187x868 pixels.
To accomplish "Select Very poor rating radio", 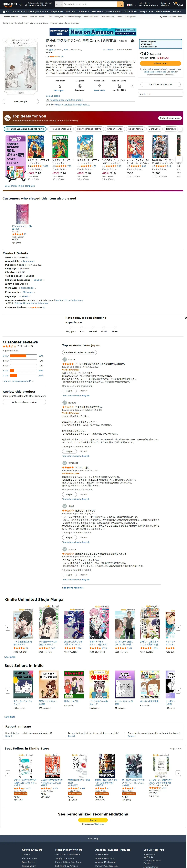I will pos(71,328).
